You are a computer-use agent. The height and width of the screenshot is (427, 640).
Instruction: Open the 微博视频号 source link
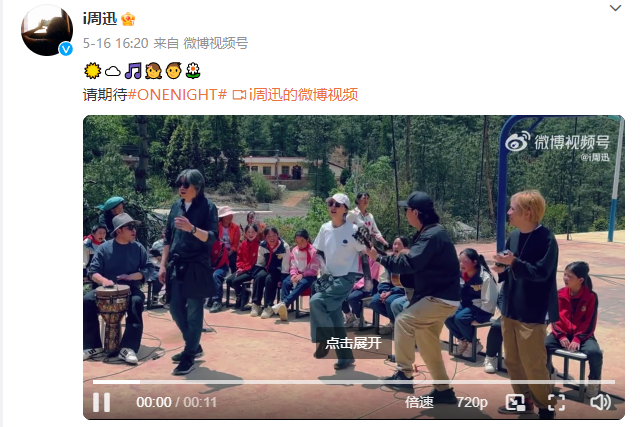[216, 43]
